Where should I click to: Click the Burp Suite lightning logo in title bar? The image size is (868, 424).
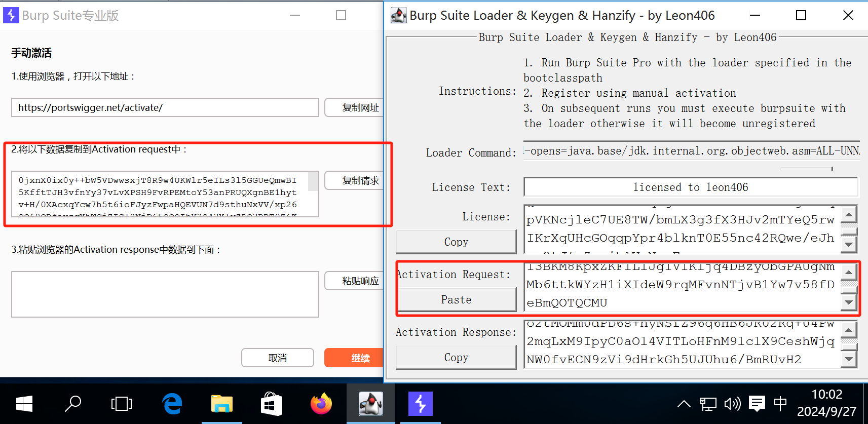click(x=11, y=15)
